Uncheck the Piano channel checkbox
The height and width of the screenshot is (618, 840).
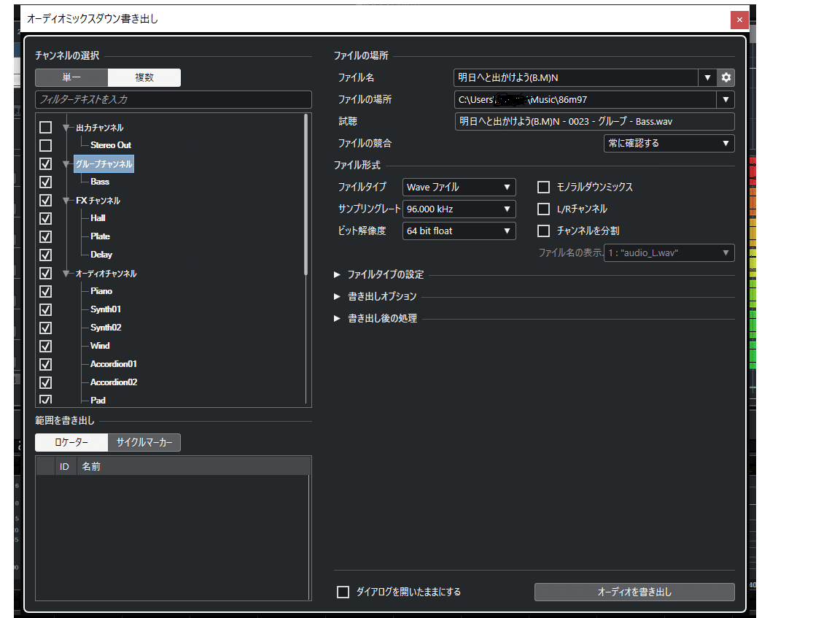tap(45, 292)
